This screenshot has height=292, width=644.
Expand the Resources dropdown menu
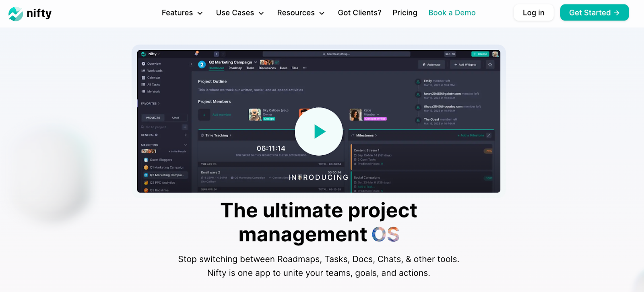pyautogui.click(x=301, y=13)
